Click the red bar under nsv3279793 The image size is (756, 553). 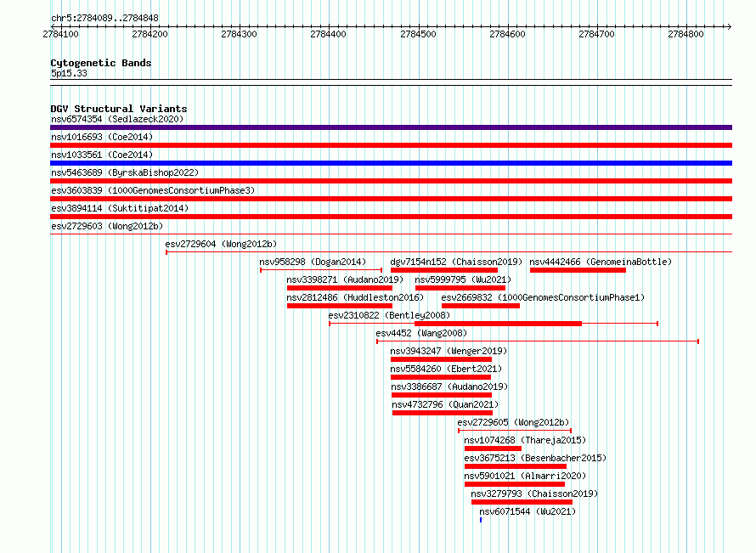coord(522,502)
